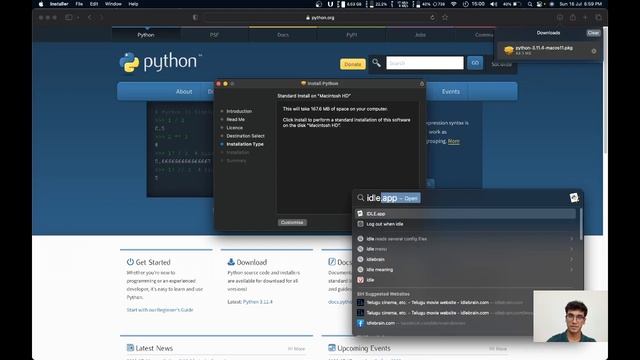640x360 pixels.
Task: Go forward in Safari
Action: (101, 18)
